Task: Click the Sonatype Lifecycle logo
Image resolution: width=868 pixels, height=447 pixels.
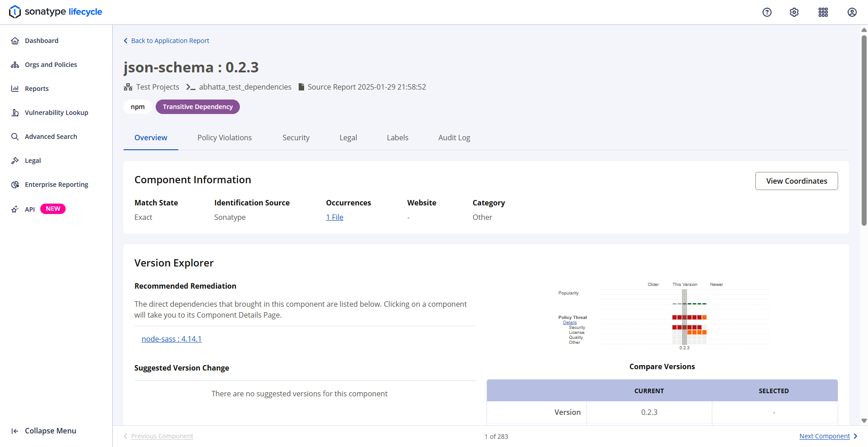Action: [x=56, y=12]
